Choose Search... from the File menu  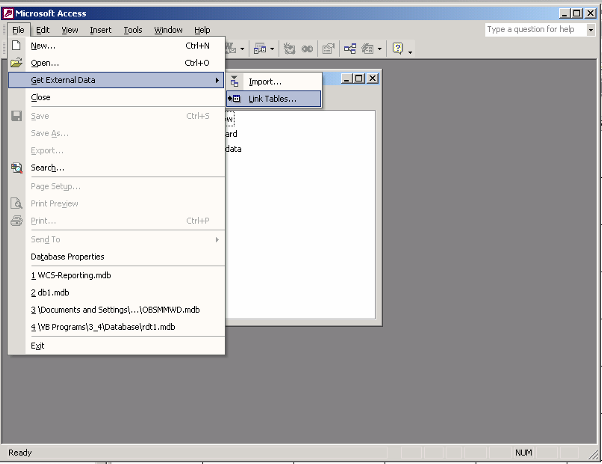click(x=116, y=168)
